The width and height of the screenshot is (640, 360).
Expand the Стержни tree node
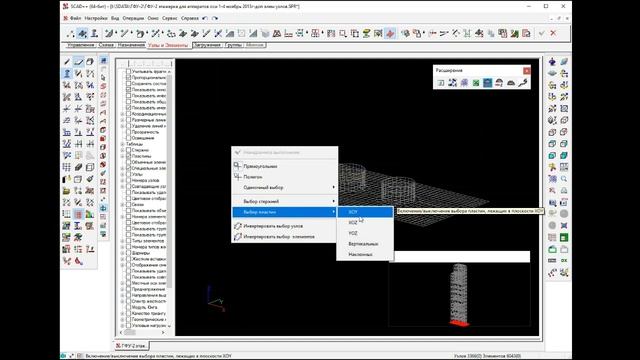point(122,150)
